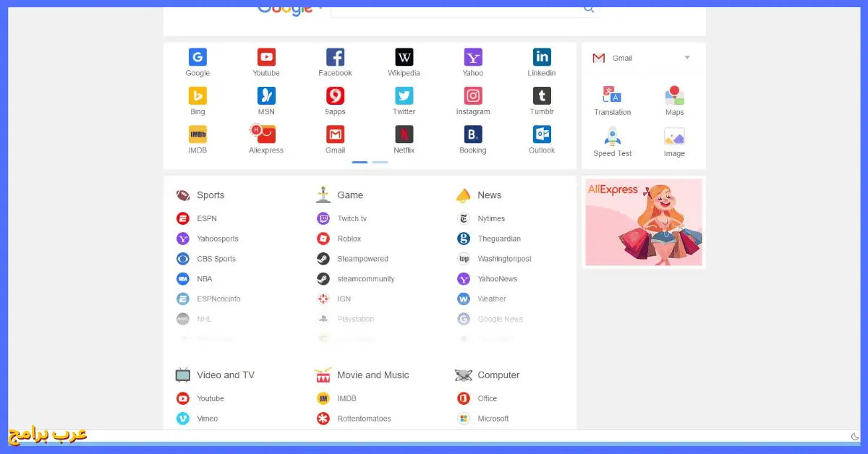This screenshot has width=868, height=454.
Task: Expand the Gmail dropdown arrow
Action: pyautogui.click(x=687, y=58)
